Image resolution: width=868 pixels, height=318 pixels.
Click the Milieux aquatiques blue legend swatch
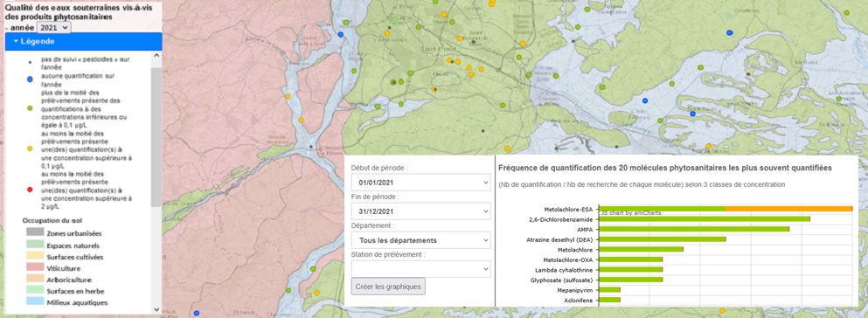35,302
